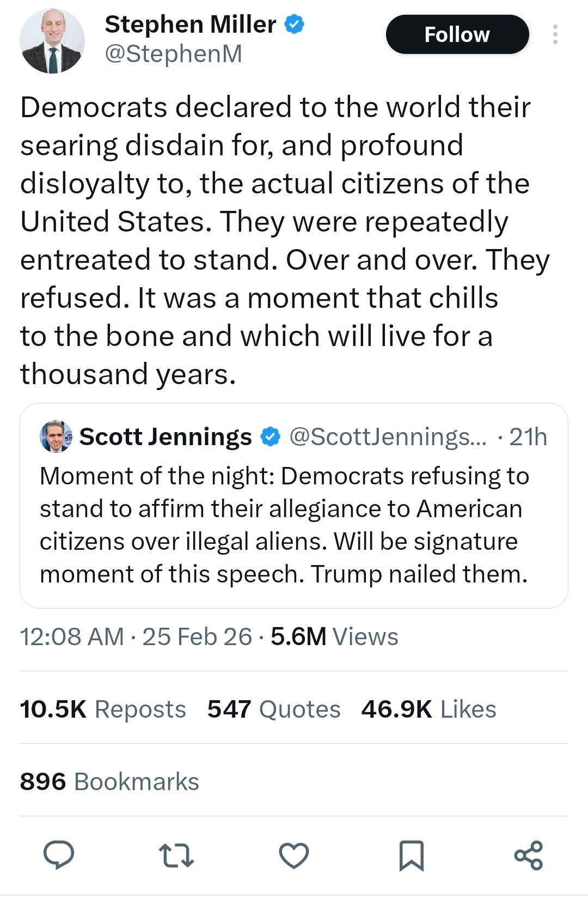
Task: Open Stephen Miller's profile picture
Action: 52,41
